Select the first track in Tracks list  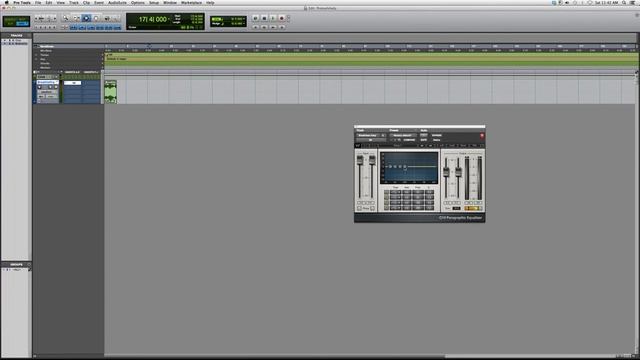(16, 40)
